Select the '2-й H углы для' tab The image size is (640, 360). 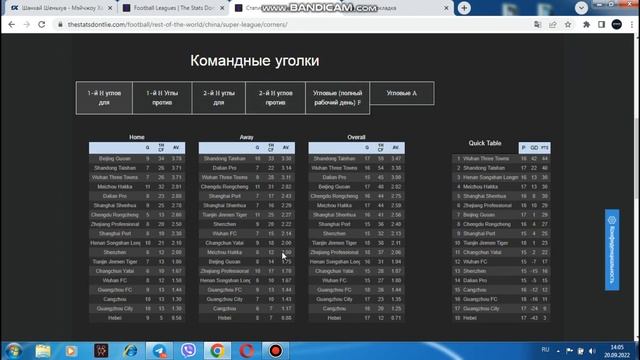coord(219,98)
